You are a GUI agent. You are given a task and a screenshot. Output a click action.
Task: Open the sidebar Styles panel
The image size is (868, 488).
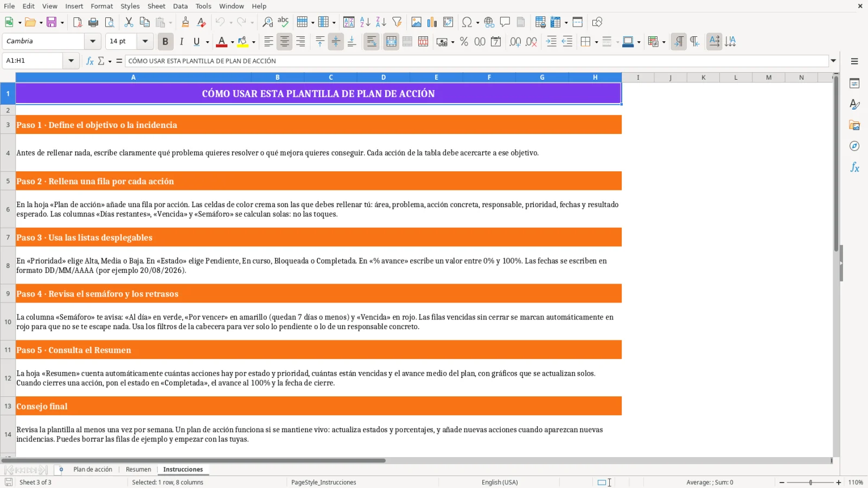pos(854,104)
